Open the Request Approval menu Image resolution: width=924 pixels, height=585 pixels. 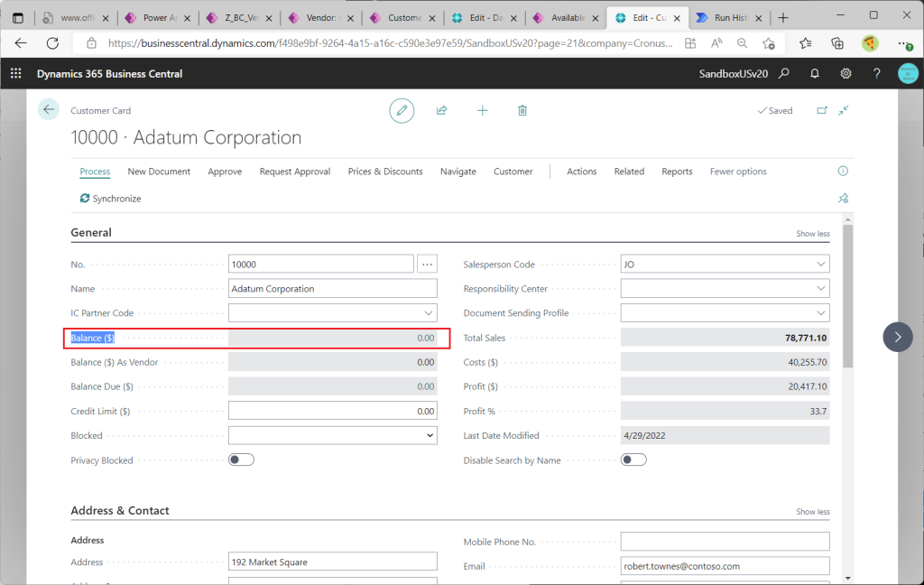pos(295,171)
